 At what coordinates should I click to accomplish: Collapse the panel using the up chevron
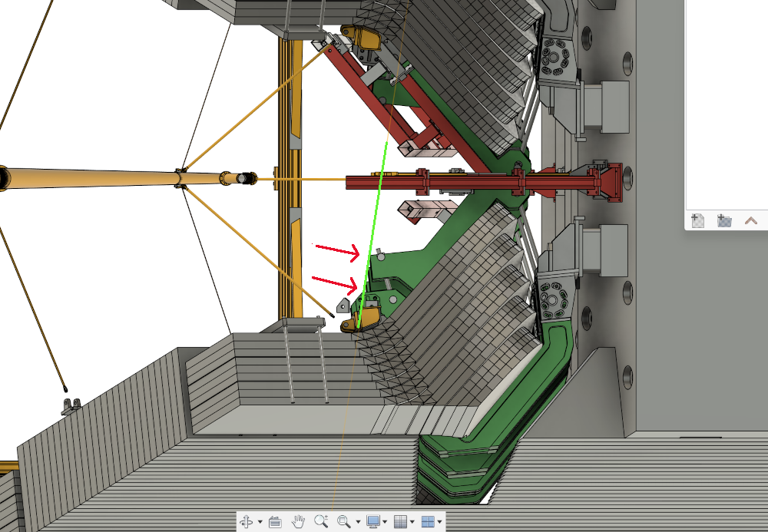[x=751, y=221]
